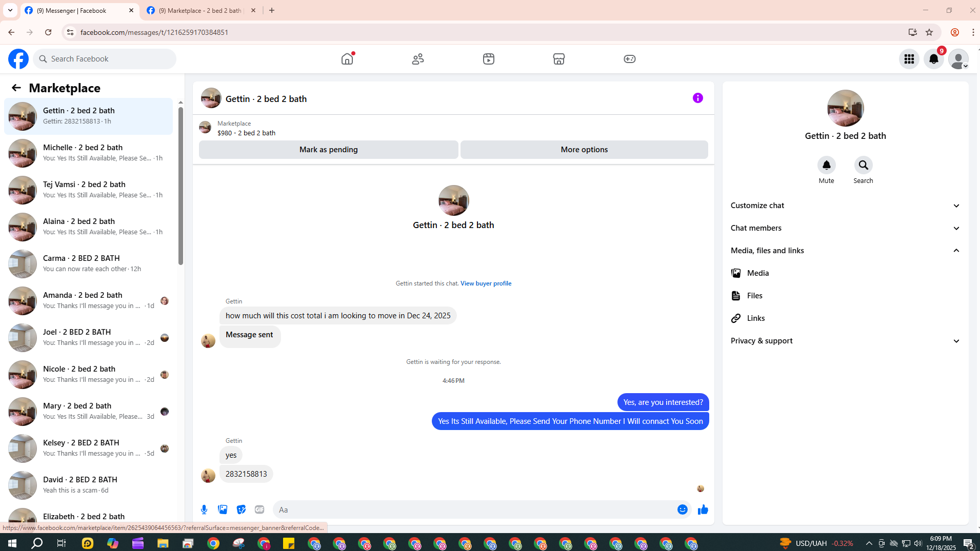The image size is (980, 551).
Task: Mute the Gettin conversation
Action: click(827, 166)
